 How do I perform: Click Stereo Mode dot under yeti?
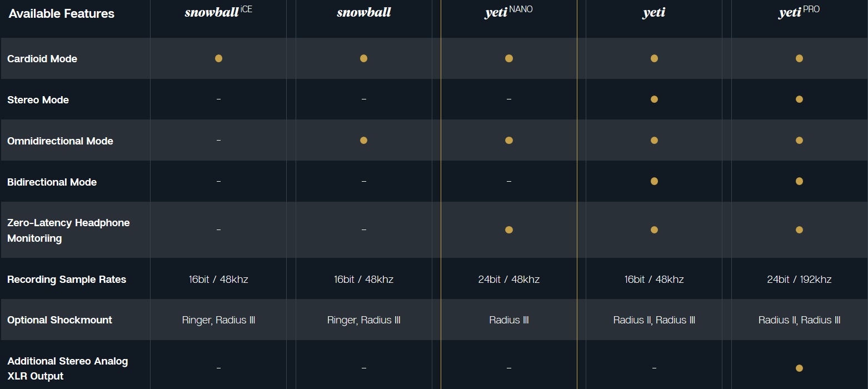[x=654, y=99]
